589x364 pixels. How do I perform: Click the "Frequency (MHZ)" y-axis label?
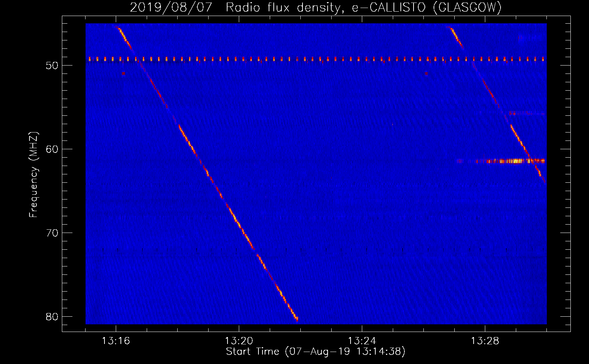pos(33,175)
